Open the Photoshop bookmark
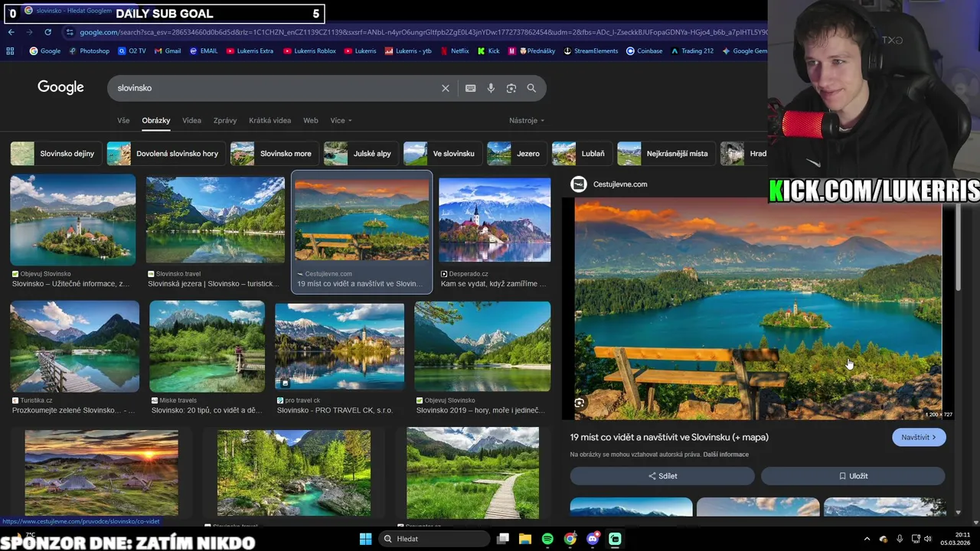This screenshot has width=980, height=551. [x=89, y=51]
